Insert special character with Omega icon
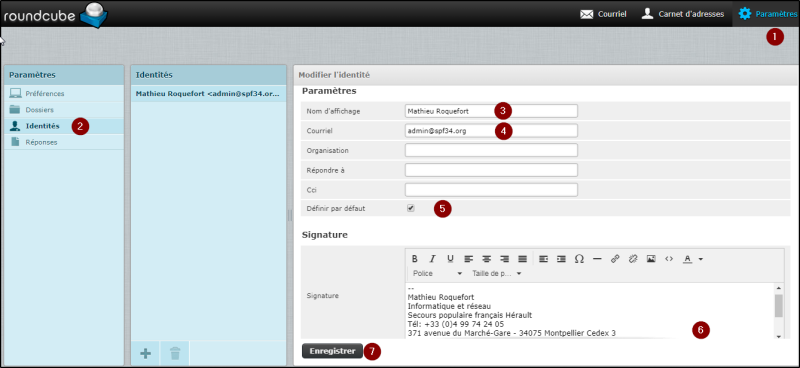 click(579, 259)
